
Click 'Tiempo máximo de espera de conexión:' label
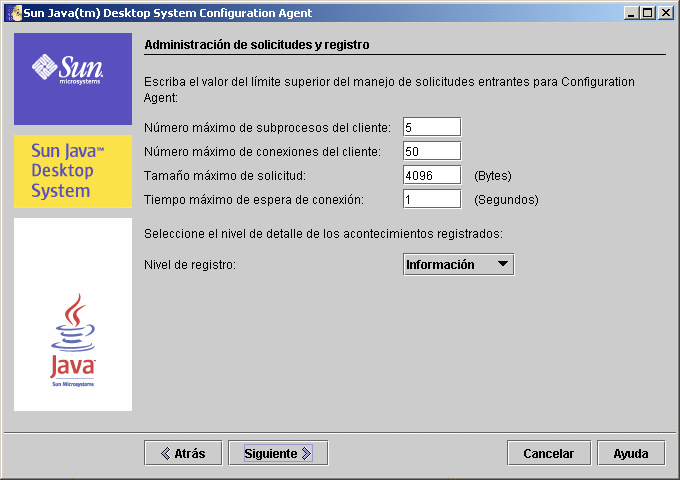tap(254, 199)
